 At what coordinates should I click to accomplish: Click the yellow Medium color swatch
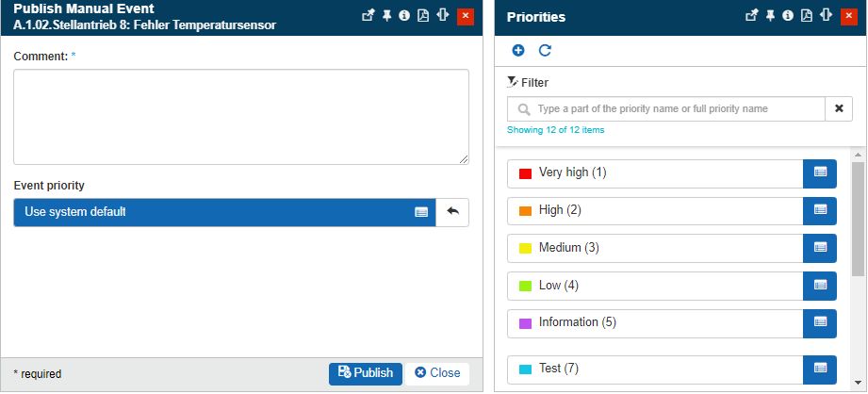[526, 248]
